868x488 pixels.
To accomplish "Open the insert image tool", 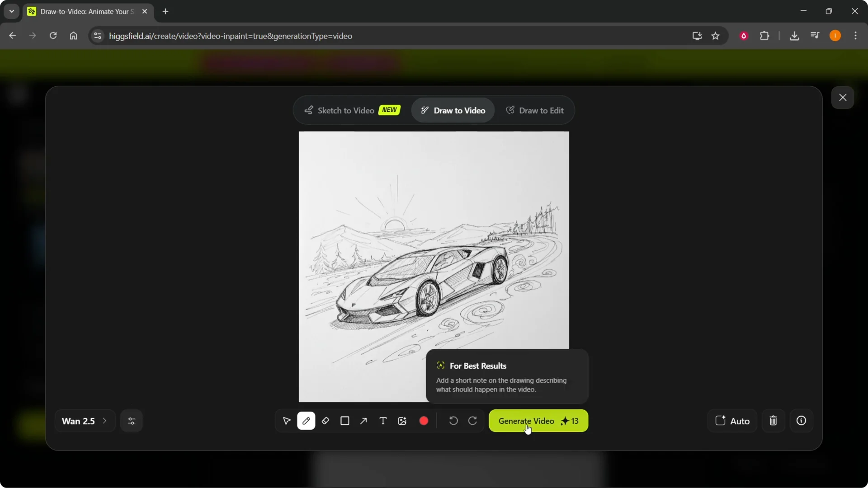I will pyautogui.click(x=402, y=421).
